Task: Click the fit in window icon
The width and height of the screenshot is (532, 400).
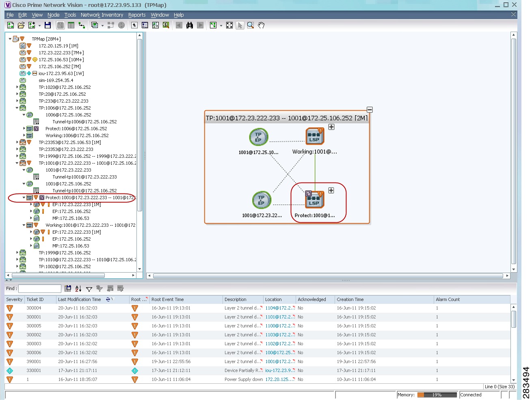Action: (x=229, y=25)
